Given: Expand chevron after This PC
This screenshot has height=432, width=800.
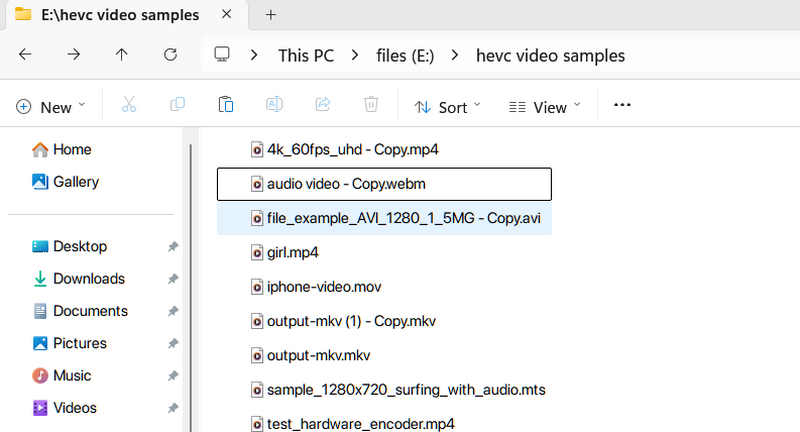Looking at the screenshot, I should 355,55.
